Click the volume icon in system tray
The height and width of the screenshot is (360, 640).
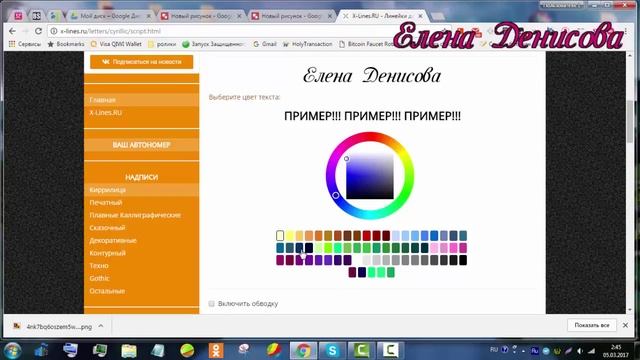click(580, 351)
